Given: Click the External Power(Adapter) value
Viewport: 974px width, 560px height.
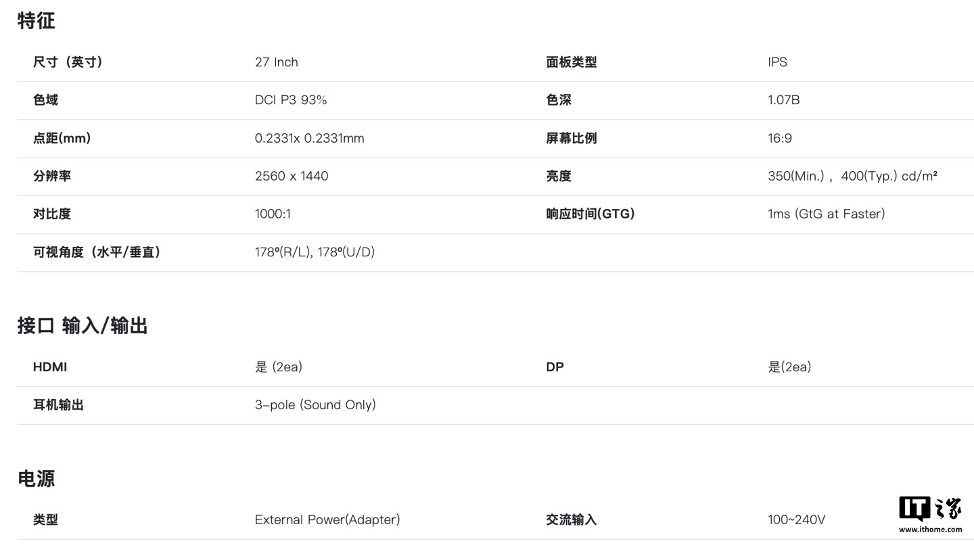Looking at the screenshot, I should point(327,519).
